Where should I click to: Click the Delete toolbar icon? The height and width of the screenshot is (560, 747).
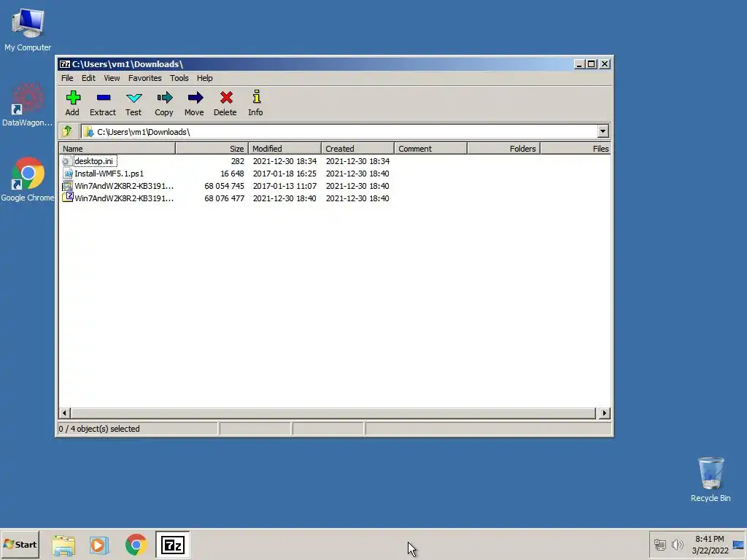pos(226,98)
